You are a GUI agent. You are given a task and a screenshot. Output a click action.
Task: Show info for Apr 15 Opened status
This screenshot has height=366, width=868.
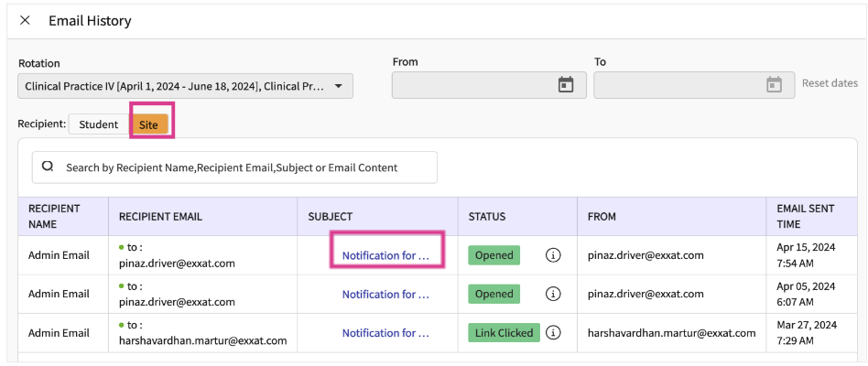553,255
